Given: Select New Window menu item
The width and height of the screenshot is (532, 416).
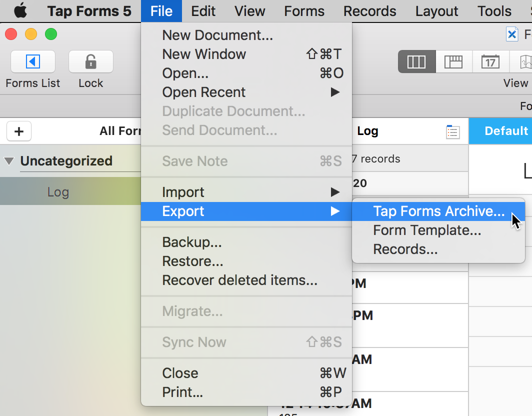Looking at the screenshot, I should coord(246,54).
